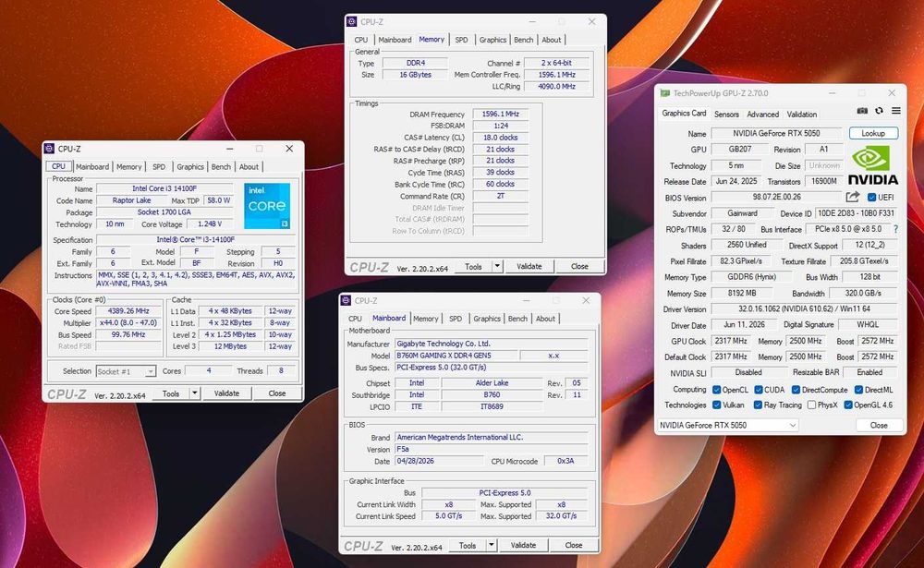This screenshot has width=924, height=568.
Task: Open Graphics tab in Mainboard window
Action: pyautogui.click(x=487, y=319)
